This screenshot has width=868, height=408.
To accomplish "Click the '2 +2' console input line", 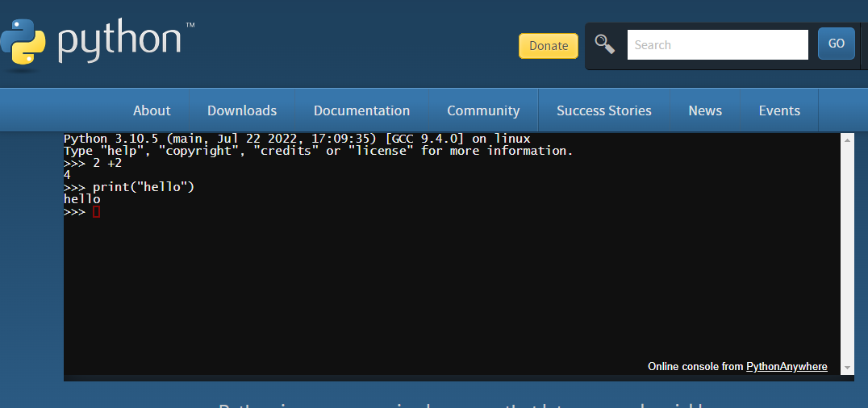I will point(93,163).
